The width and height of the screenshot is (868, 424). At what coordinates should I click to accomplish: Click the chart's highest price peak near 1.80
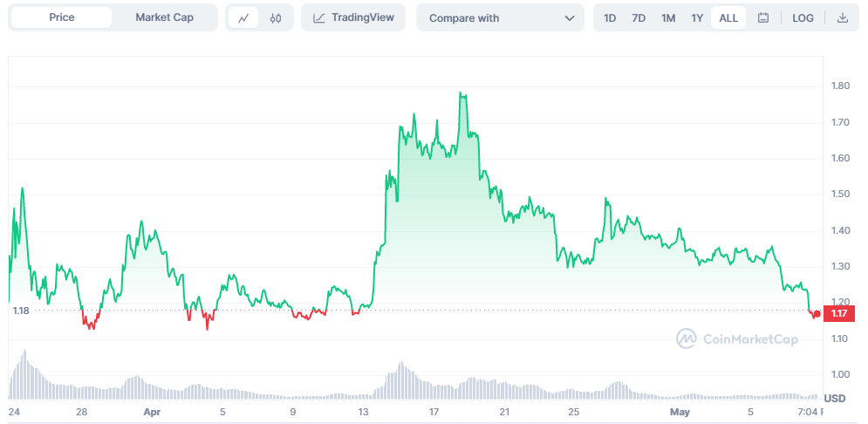461,93
